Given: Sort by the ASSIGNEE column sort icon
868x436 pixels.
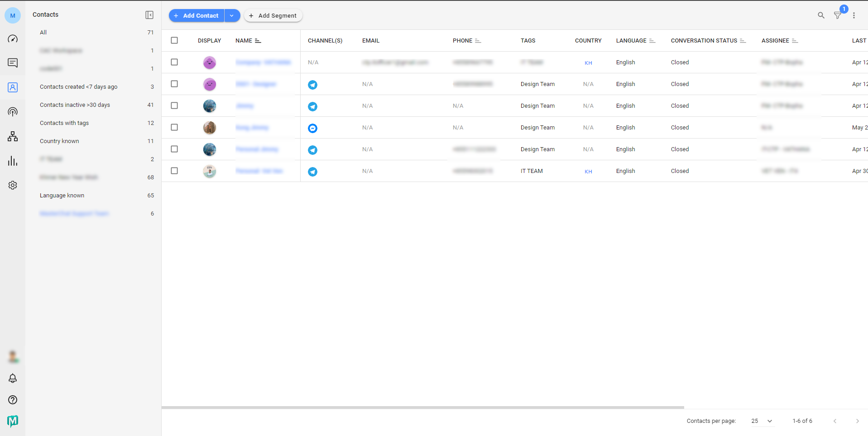Looking at the screenshot, I should 795,41.
